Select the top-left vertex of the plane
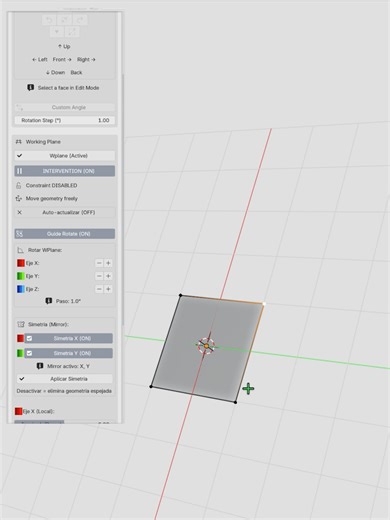Image resolution: width=390 pixels, height=520 pixels. coord(181,295)
